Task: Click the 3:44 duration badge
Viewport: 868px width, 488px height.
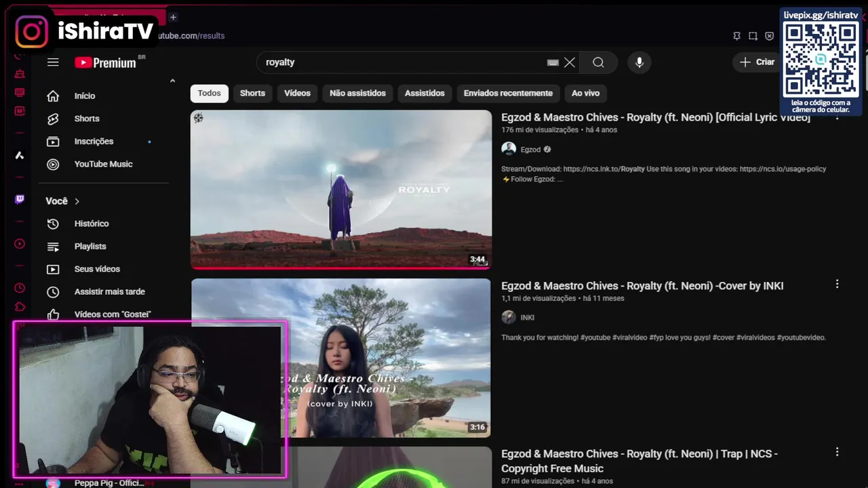Action: click(477, 260)
